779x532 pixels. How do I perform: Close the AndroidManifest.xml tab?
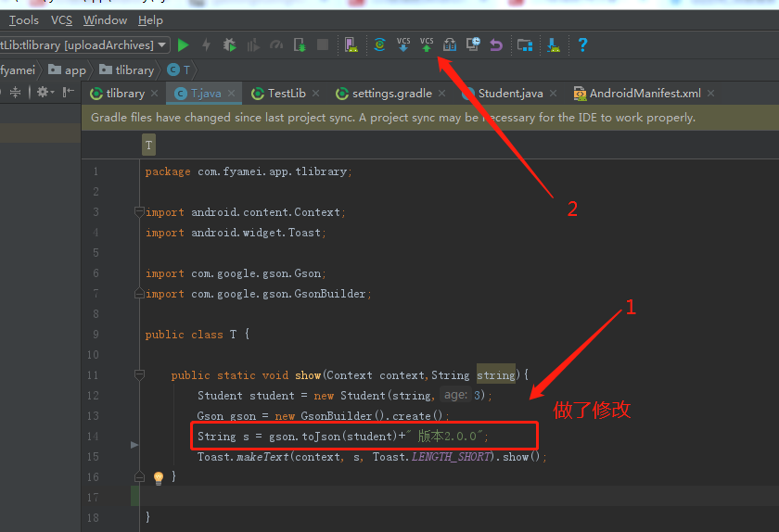710,94
